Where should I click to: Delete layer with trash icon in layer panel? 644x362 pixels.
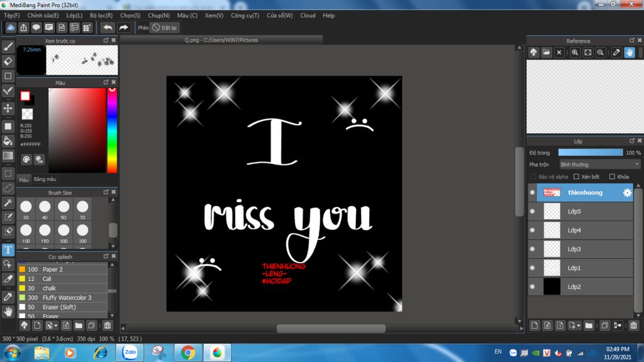[x=633, y=326]
